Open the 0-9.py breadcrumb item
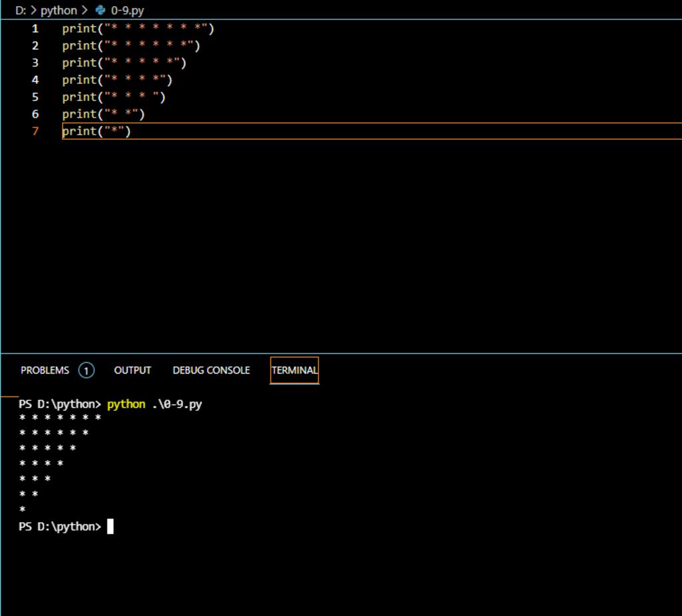This screenshot has width=682, height=616. point(127,11)
